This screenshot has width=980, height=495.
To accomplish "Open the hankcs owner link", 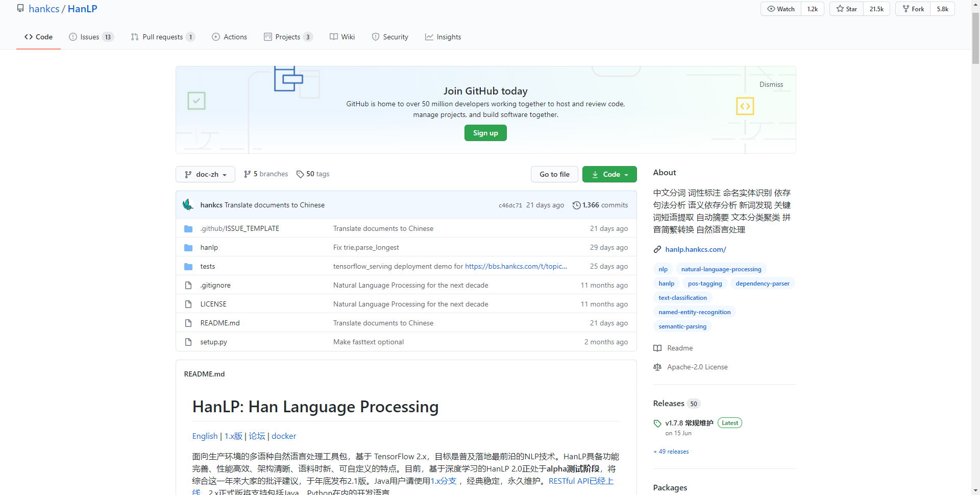I will (x=44, y=9).
